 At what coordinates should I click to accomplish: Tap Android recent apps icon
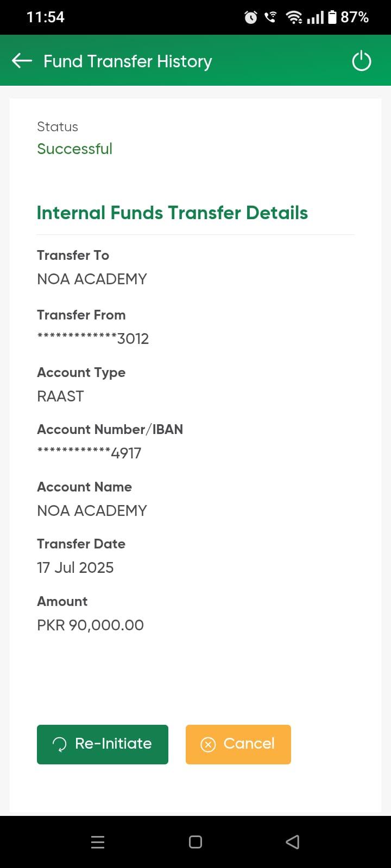98,842
